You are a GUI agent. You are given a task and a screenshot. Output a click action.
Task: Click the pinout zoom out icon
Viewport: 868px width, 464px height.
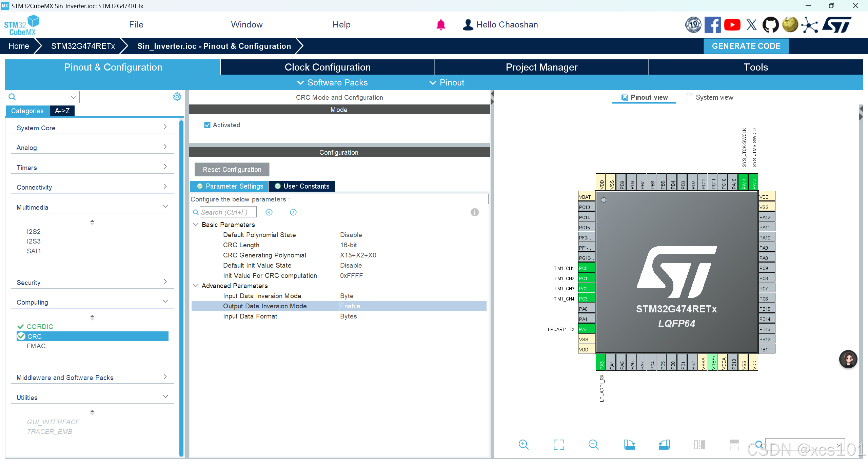pyautogui.click(x=594, y=444)
